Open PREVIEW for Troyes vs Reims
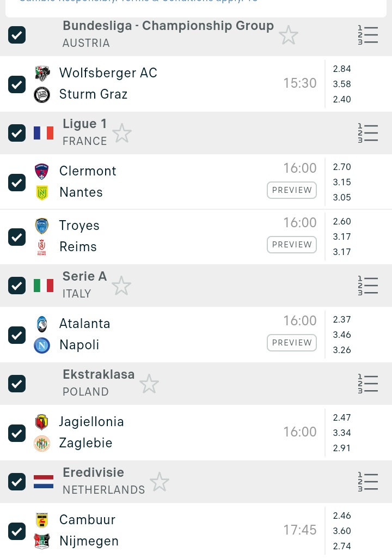The width and height of the screenshot is (392, 558). point(292,245)
